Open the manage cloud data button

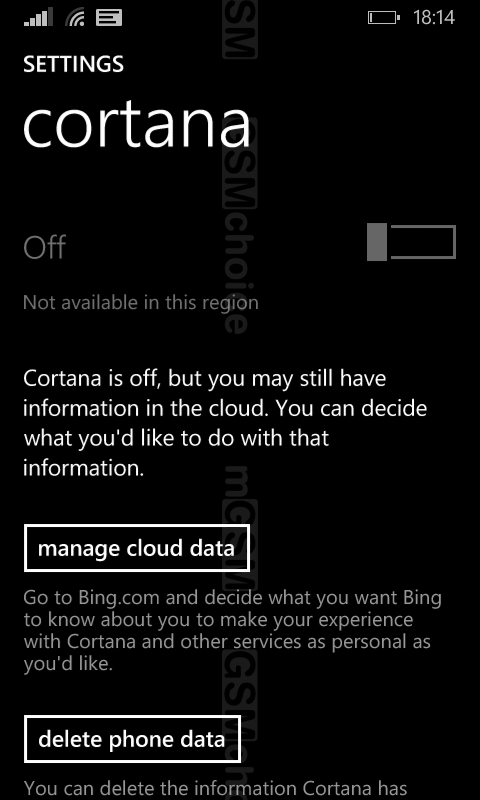tap(137, 548)
